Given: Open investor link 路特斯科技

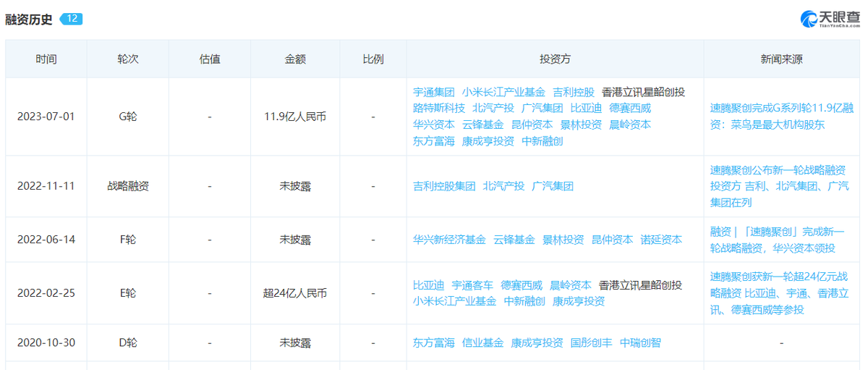Looking at the screenshot, I should pos(439,108).
